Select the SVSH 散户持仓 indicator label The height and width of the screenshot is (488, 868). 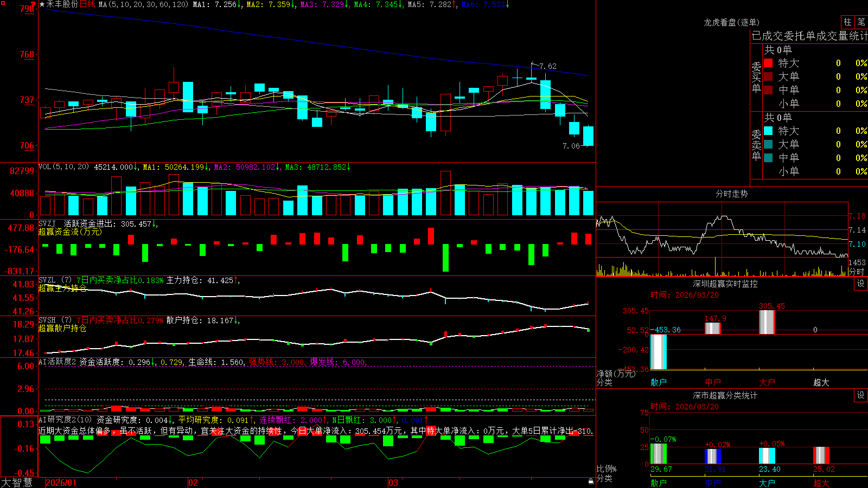[138, 320]
